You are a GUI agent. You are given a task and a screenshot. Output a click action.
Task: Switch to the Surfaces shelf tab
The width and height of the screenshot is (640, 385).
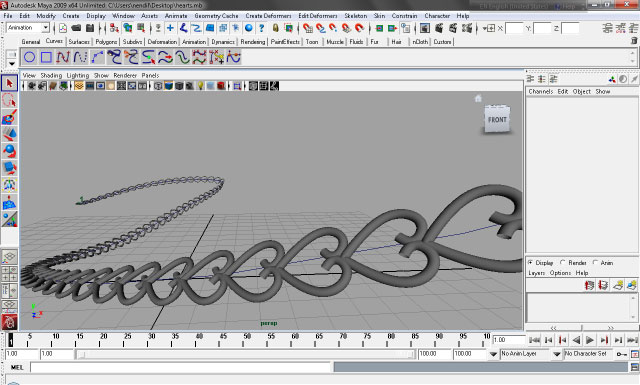pos(79,42)
